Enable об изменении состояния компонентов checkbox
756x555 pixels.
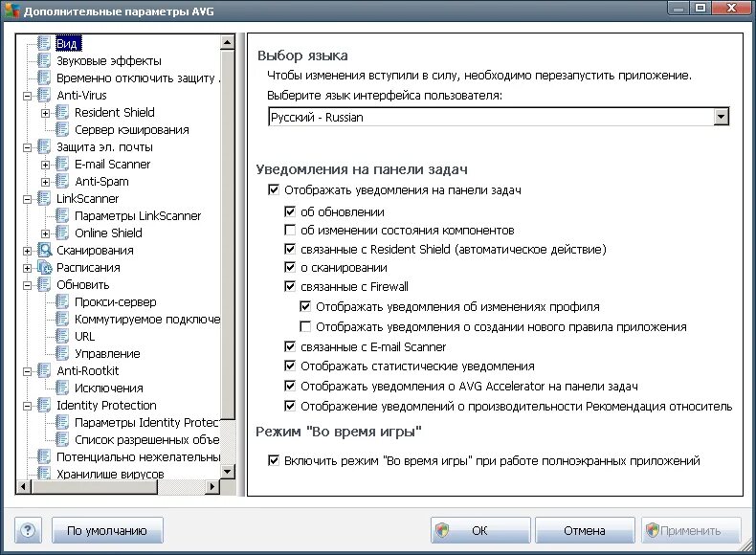click(x=290, y=230)
